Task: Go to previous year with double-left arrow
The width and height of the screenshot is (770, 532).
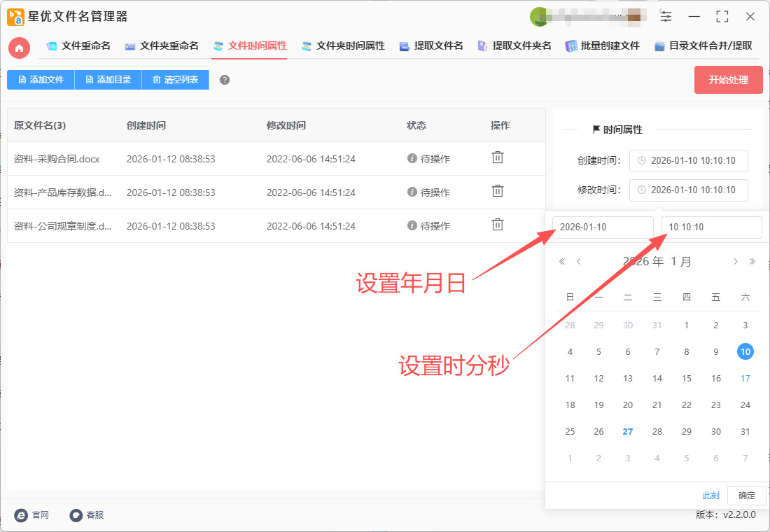Action: tap(562, 262)
